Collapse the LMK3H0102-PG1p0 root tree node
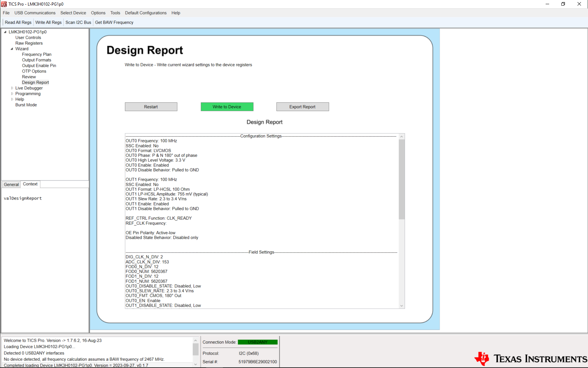The image size is (588, 368). click(x=5, y=32)
